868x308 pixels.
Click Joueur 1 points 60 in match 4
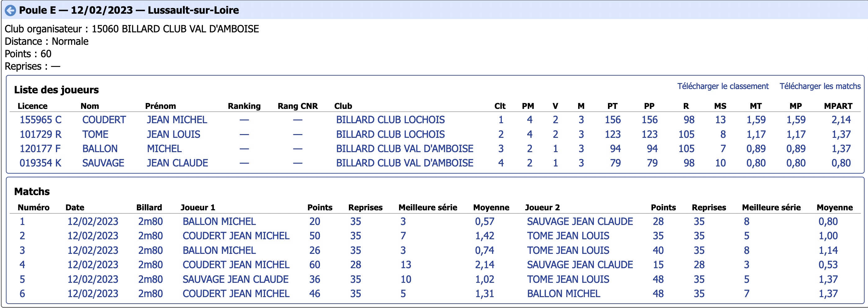(315, 265)
